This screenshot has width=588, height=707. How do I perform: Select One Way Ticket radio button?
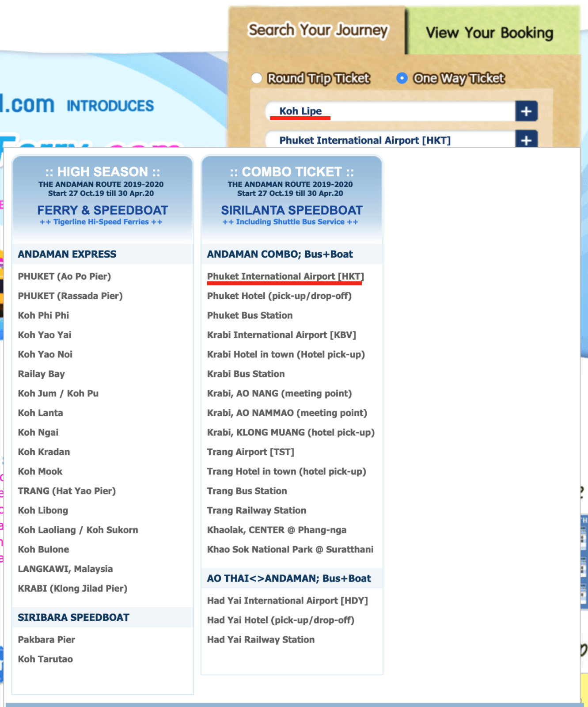[402, 78]
